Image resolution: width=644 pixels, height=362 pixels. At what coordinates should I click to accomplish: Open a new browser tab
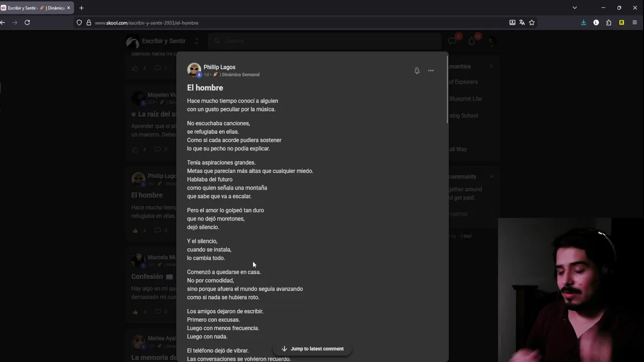click(82, 8)
